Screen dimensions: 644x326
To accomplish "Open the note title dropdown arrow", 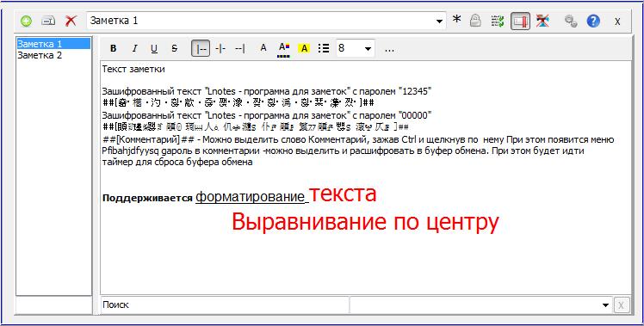I will pyautogui.click(x=440, y=21).
